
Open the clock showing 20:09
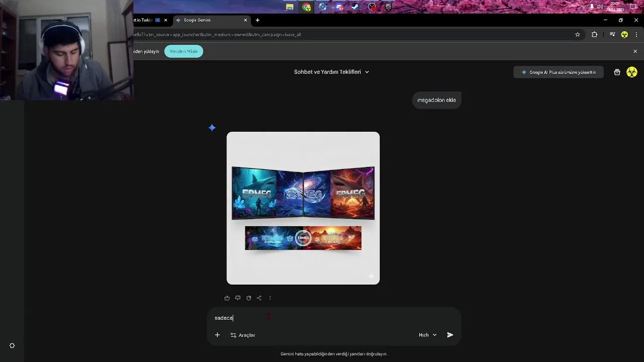[615, 7]
